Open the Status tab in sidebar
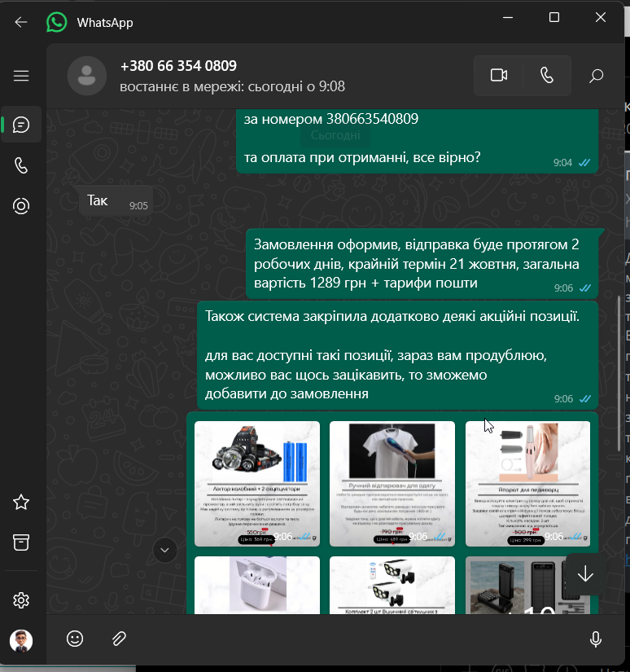The width and height of the screenshot is (630, 672). click(21, 206)
